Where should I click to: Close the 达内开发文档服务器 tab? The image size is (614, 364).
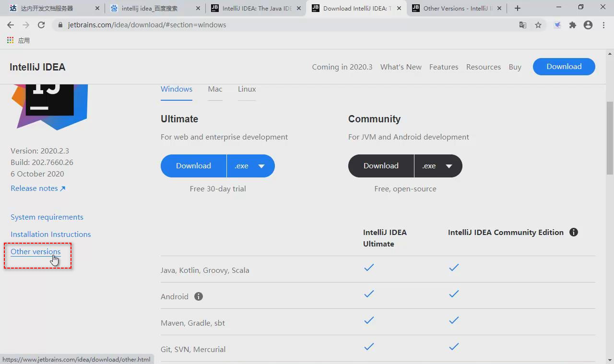coord(98,8)
